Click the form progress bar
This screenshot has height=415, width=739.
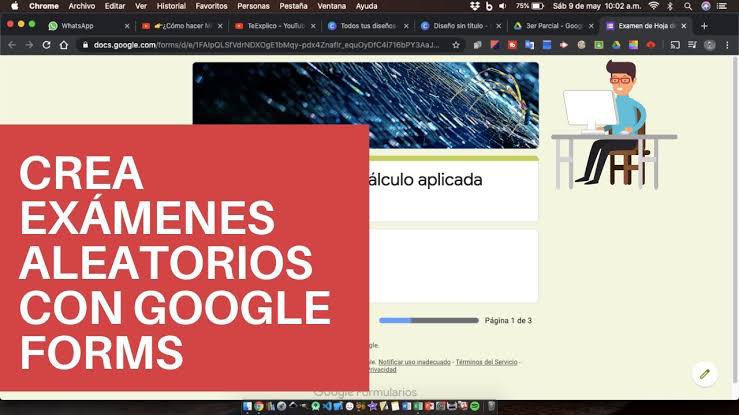pyautogui.click(x=428, y=320)
